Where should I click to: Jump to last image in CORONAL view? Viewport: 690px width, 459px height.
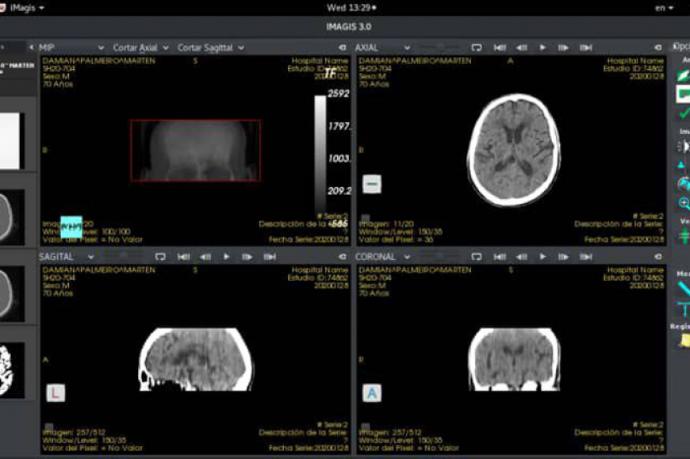(585, 257)
